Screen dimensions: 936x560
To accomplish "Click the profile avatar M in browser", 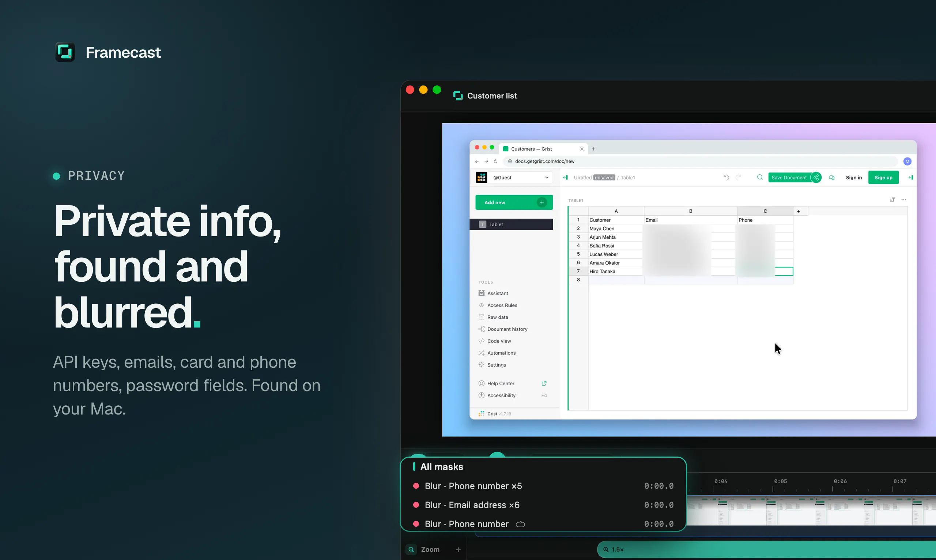I will point(907,162).
